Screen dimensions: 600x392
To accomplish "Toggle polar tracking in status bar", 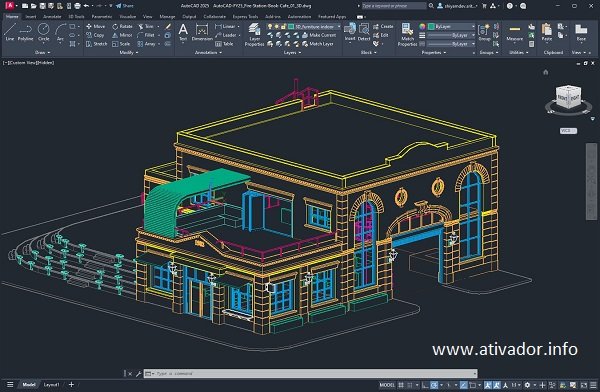I will click(434, 385).
